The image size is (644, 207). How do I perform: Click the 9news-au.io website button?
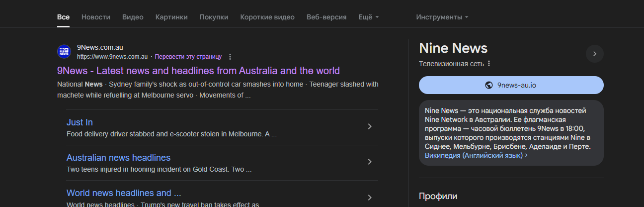point(511,85)
